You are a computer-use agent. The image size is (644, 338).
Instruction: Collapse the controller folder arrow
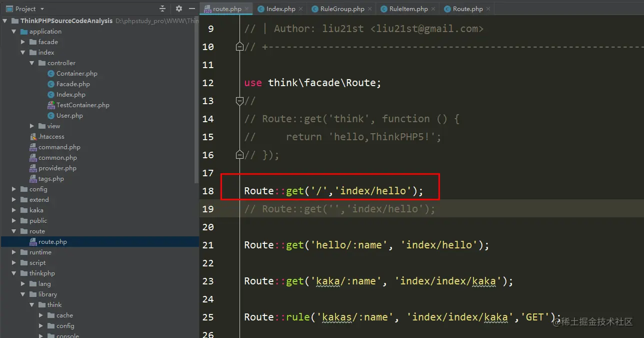pos(32,63)
